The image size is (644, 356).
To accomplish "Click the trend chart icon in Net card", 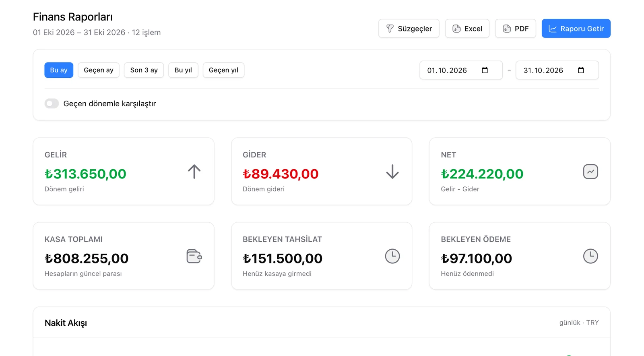I will [x=590, y=172].
